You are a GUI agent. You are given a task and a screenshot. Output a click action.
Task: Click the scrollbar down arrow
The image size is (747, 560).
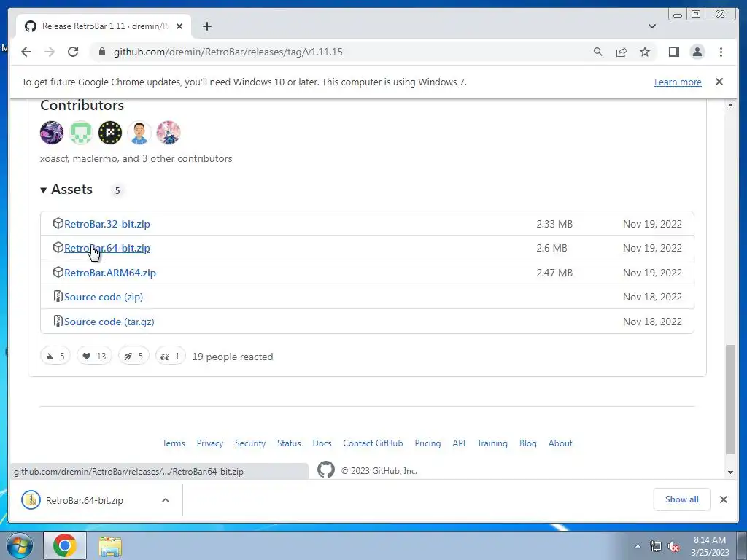click(x=730, y=472)
